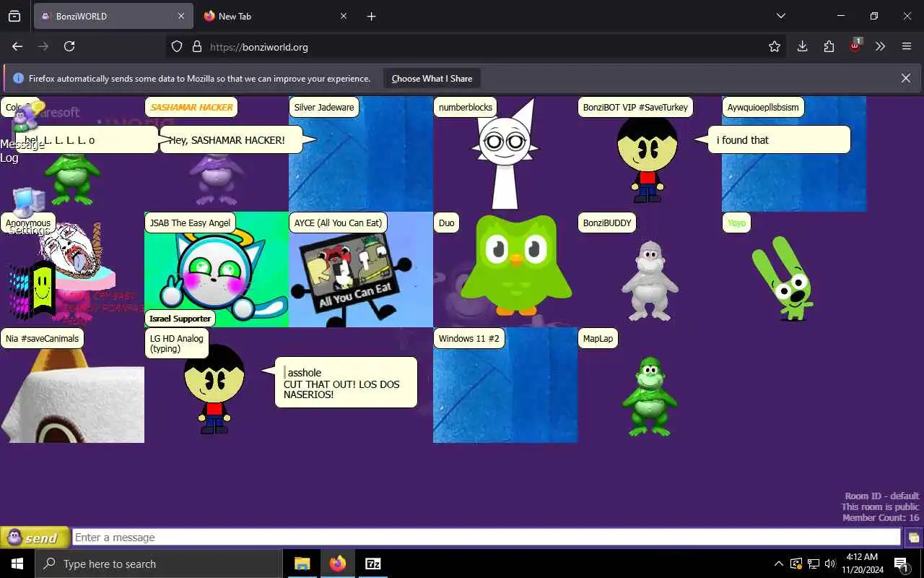Bookmark this page with the star
924x578 pixels.
(x=775, y=46)
